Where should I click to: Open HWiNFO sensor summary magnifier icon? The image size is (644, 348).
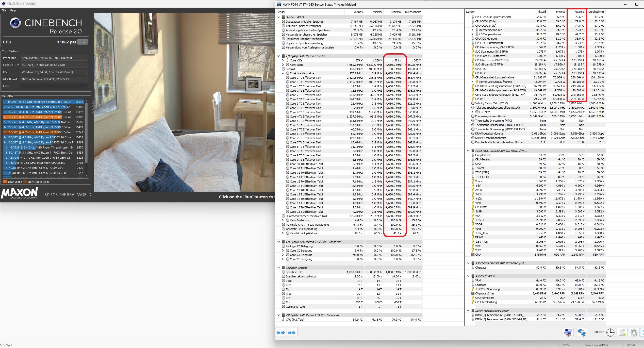click(568, 333)
